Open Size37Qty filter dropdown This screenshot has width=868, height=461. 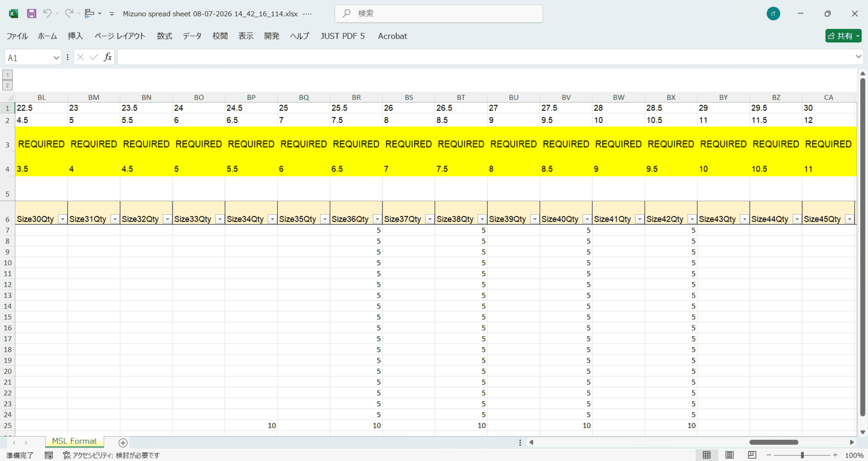[x=430, y=219]
